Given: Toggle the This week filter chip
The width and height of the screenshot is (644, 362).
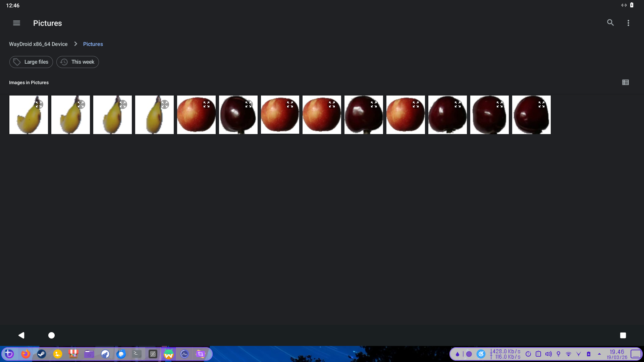Looking at the screenshot, I should pyautogui.click(x=77, y=62).
